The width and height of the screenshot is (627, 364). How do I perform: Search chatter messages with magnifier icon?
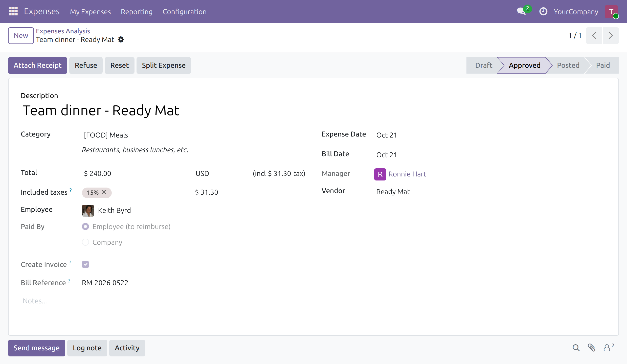point(576,348)
